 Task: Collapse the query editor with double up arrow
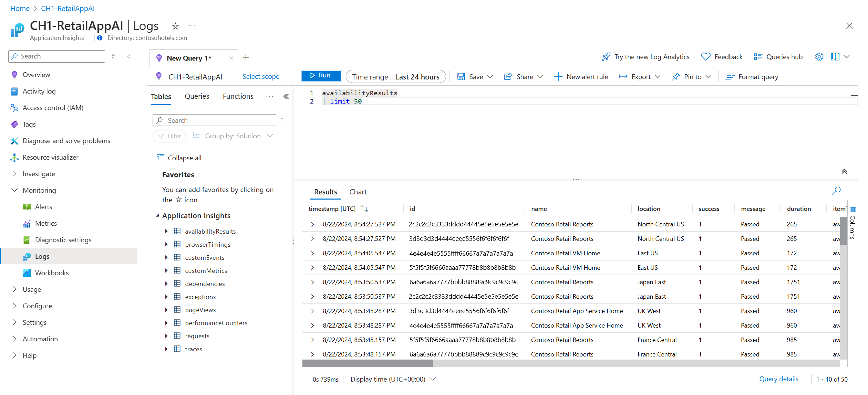[x=844, y=171]
